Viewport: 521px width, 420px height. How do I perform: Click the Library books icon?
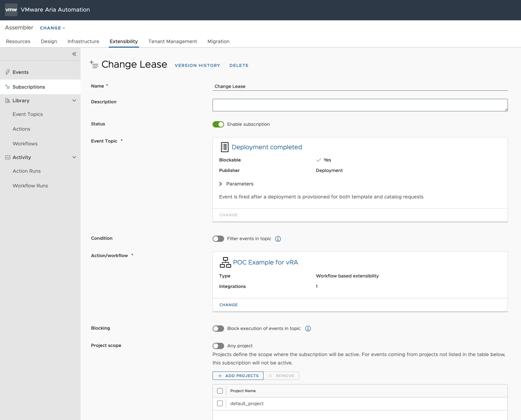[8, 100]
